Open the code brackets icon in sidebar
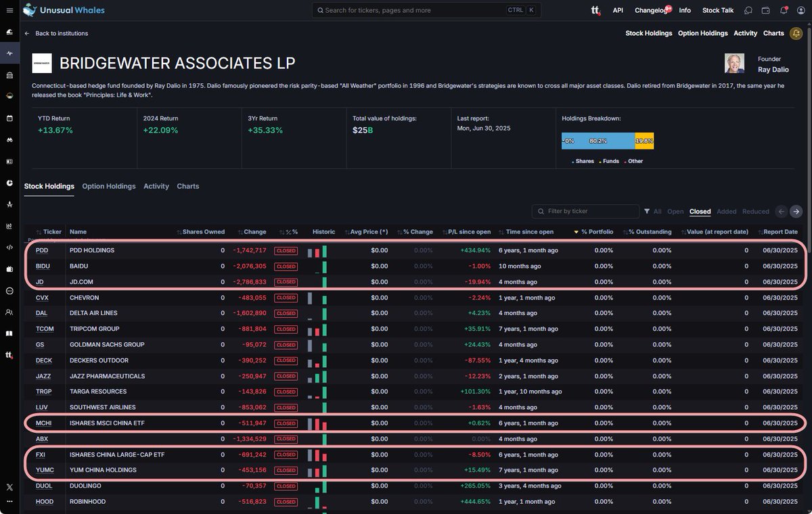The image size is (812, 514). coord(9,248)
